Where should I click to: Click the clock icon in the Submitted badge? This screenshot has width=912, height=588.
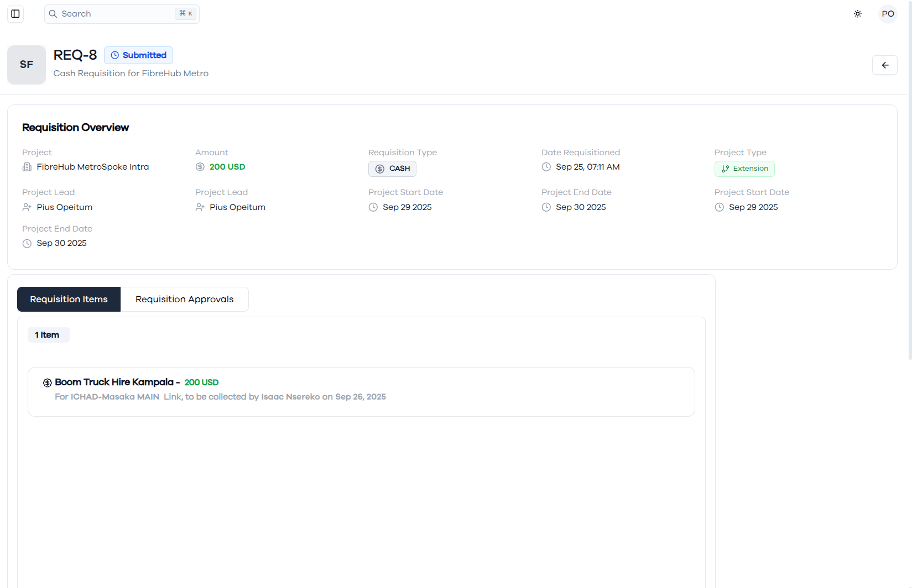[x=115, y=55]
